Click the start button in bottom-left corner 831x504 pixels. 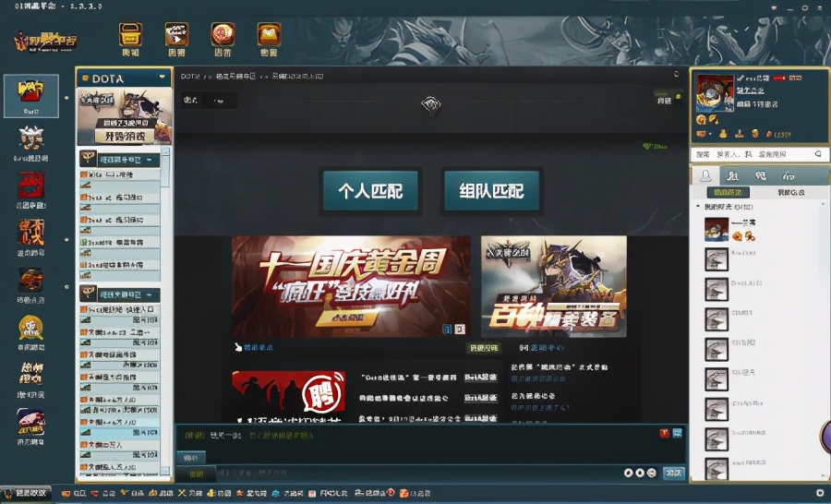26,493
